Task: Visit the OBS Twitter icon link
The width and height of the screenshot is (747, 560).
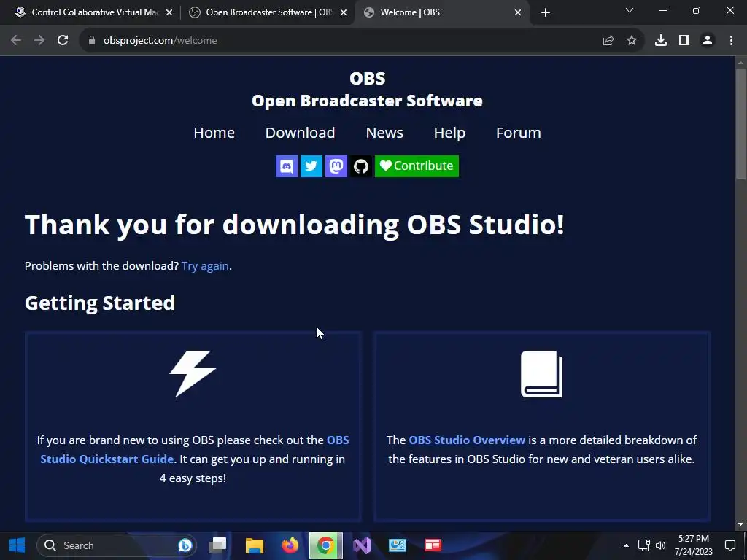Action: 311,166
